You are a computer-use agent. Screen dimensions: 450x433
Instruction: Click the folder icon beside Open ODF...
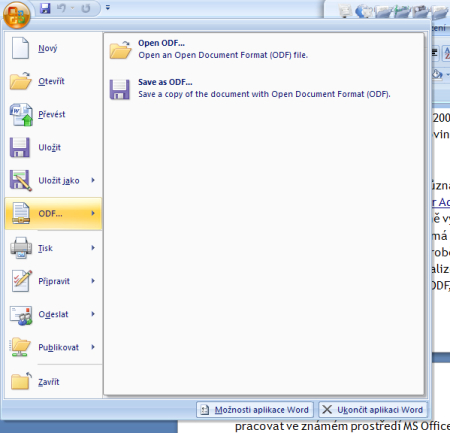120,50
